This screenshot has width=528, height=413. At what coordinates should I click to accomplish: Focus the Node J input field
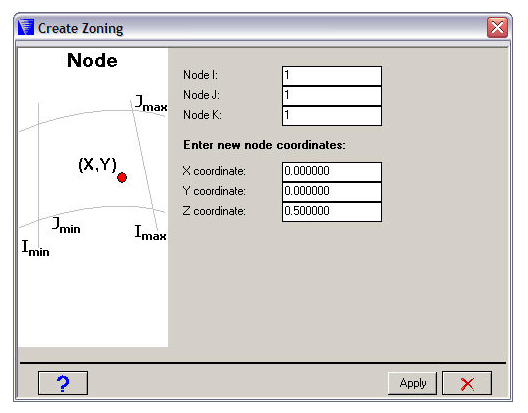pos(332,96)
